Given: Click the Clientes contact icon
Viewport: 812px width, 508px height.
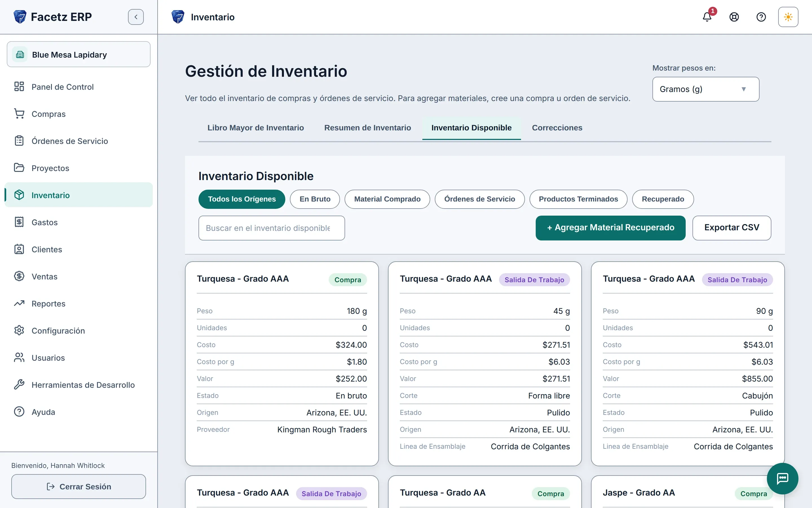Looking at the screenshot, I should coord(19,249).
